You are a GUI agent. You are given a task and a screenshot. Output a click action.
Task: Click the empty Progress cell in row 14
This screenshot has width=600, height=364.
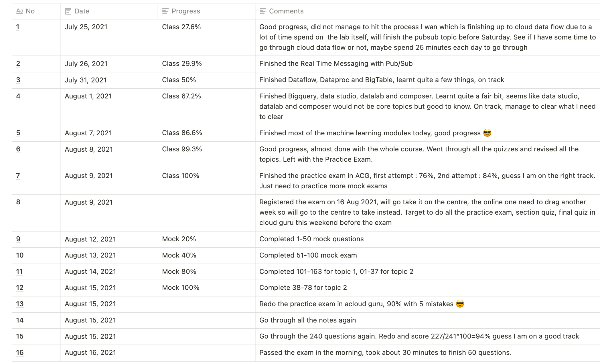click(206, 320)
